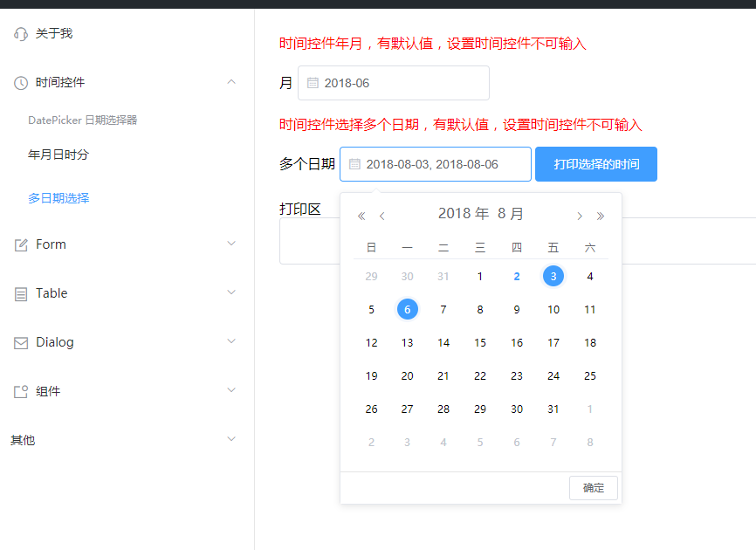
Task: Select August 19 in the calendar
Action: [371, 376]
